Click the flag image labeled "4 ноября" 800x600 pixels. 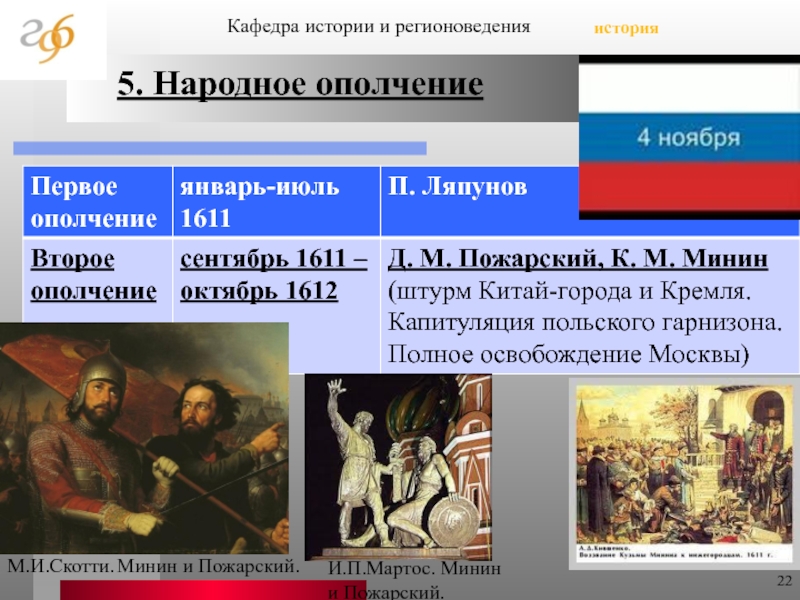coord(689,137)
